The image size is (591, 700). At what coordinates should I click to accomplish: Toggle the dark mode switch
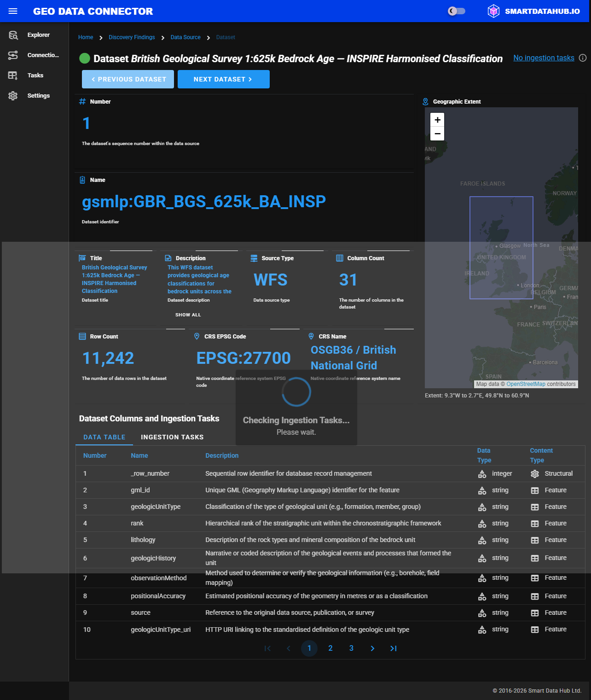[457, 11]
